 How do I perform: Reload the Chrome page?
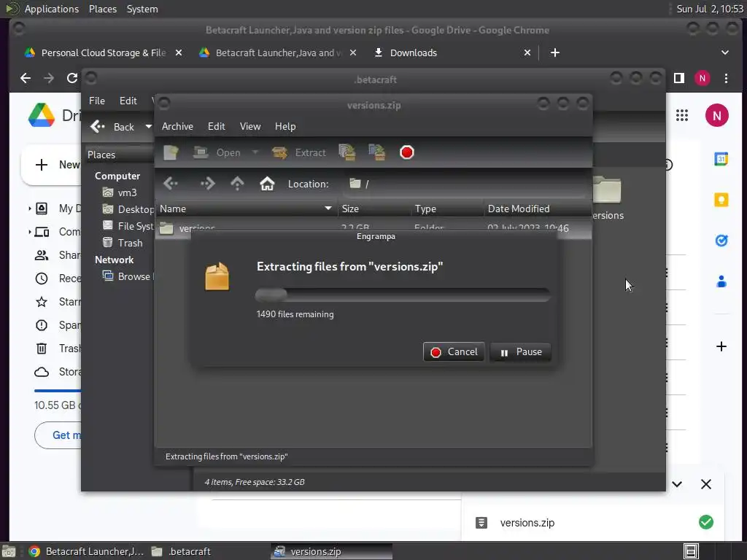point(72,78)
